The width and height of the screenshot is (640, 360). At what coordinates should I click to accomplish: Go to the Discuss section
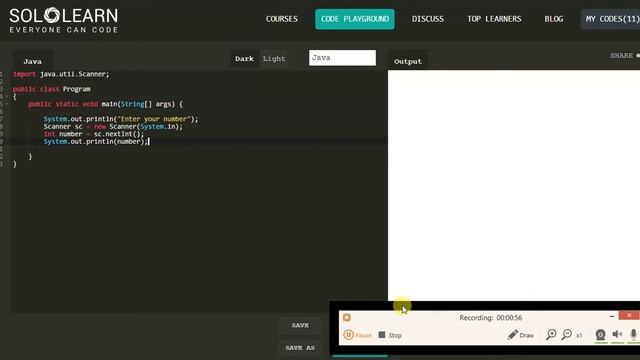(x=428, y=19)
